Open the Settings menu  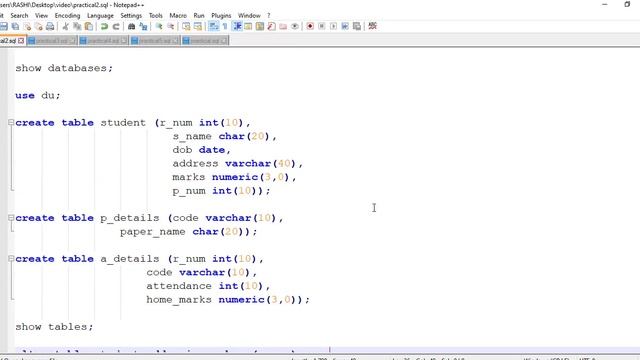pos(131,16)
